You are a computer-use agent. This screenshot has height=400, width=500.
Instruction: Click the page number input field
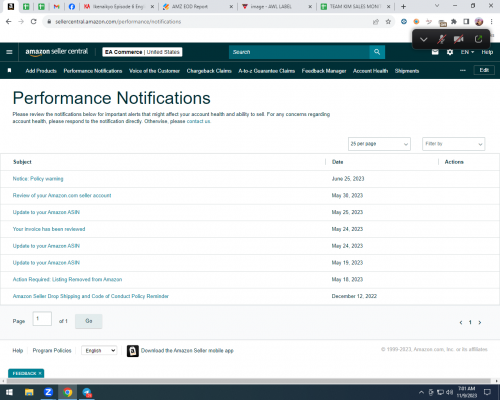(x=42, y=319)
